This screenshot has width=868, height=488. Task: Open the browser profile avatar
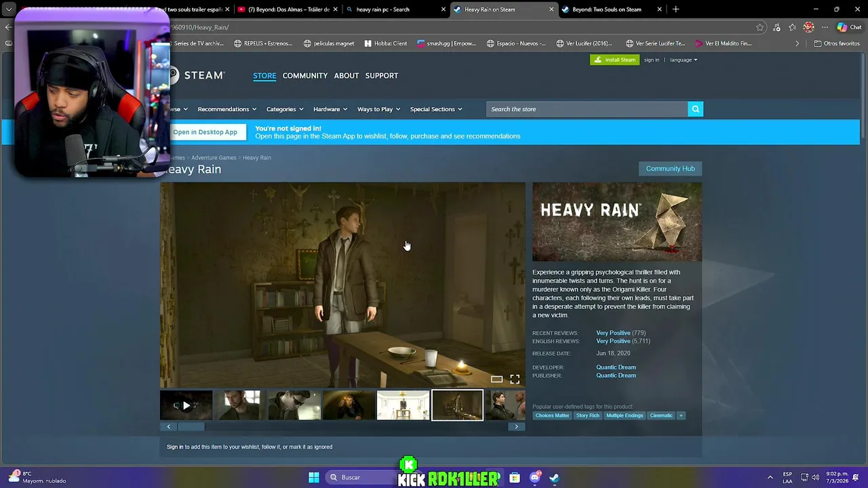click(x=808, y=27)
